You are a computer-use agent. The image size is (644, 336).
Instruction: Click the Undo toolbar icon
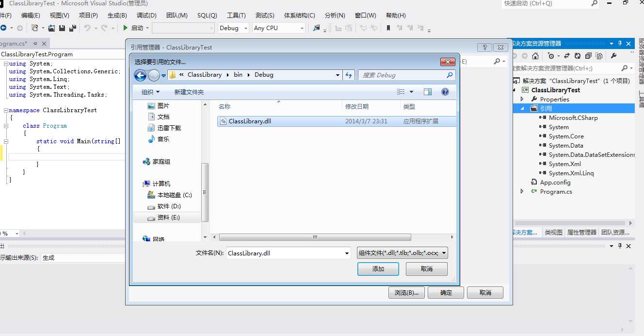(87, 28)
